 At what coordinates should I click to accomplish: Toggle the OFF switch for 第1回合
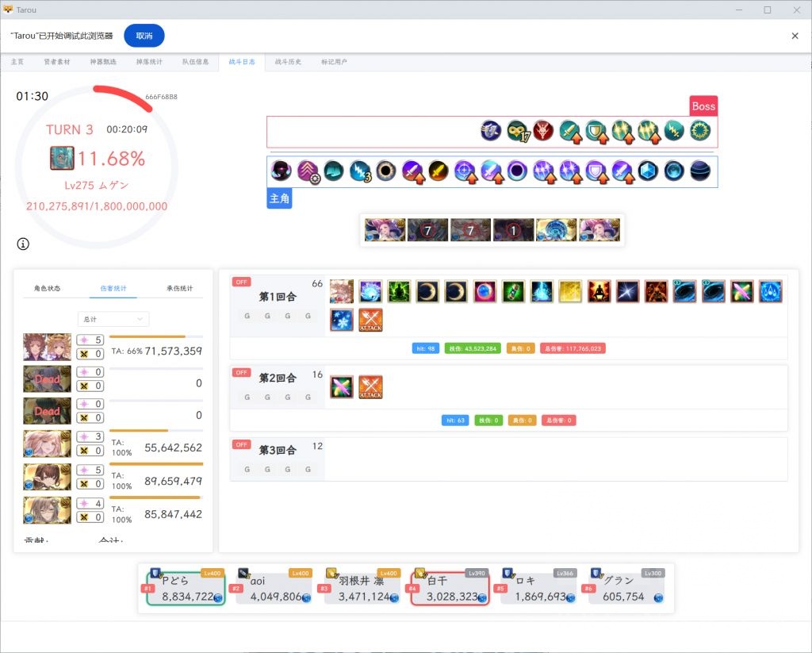(241, 282)
